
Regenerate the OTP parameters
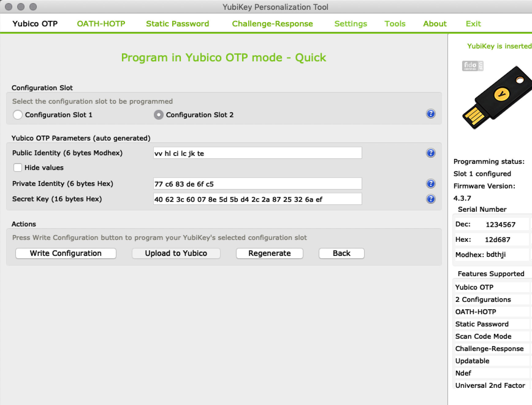click(269, 253)
